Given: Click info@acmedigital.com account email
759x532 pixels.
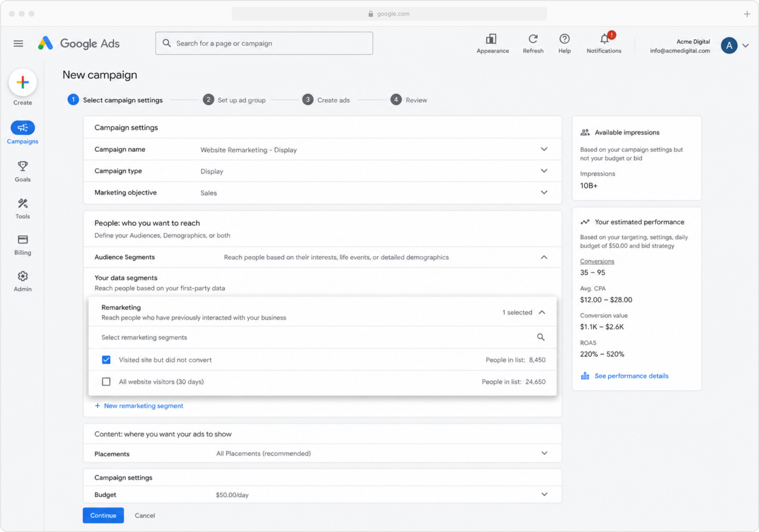Looking at the screenshot, I should tap(680, 51).
